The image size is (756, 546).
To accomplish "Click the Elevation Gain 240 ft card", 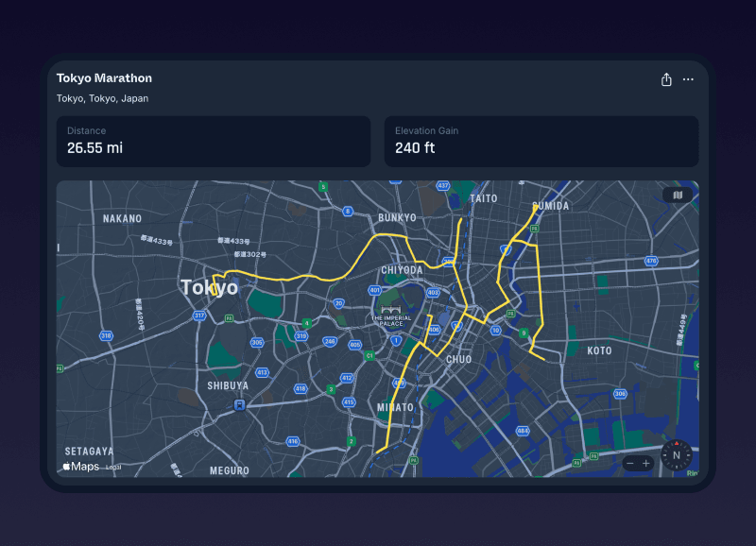I will pos(541,141).
